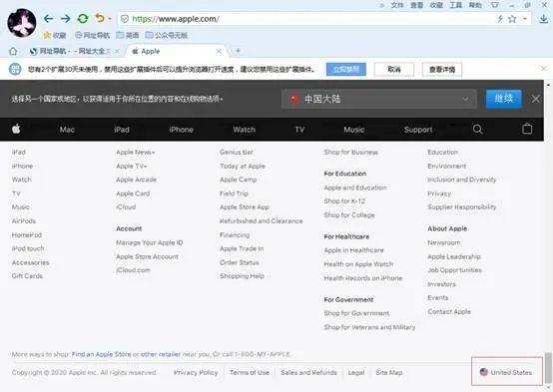The image size is (553, 392).
Task: Open the address bar dropdown arrow
Action: pyautogui.click(x=525, y=19)
